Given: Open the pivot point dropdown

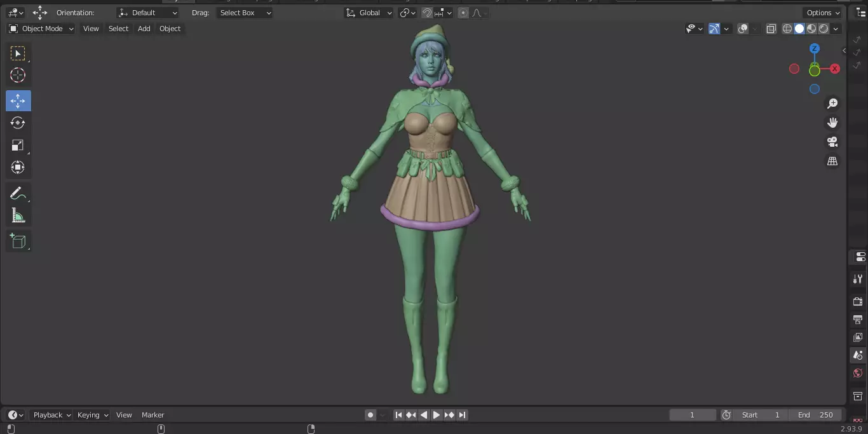Looking at the screenshot, I should (407, 13).
